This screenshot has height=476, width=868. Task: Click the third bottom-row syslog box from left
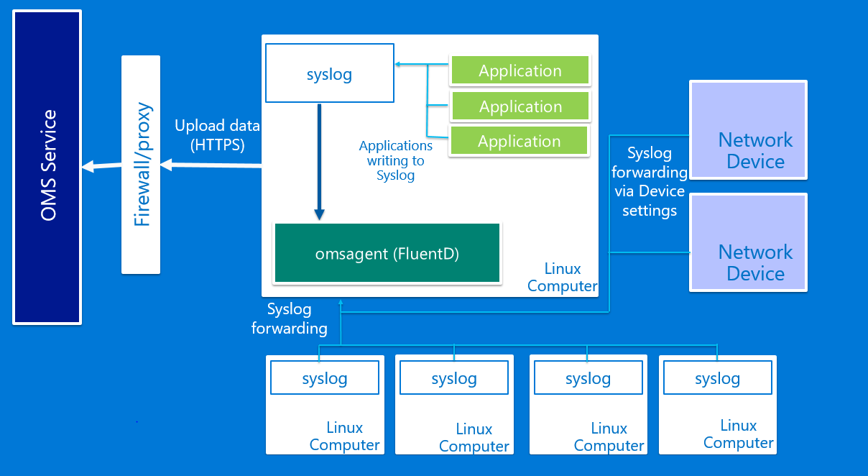588,377
